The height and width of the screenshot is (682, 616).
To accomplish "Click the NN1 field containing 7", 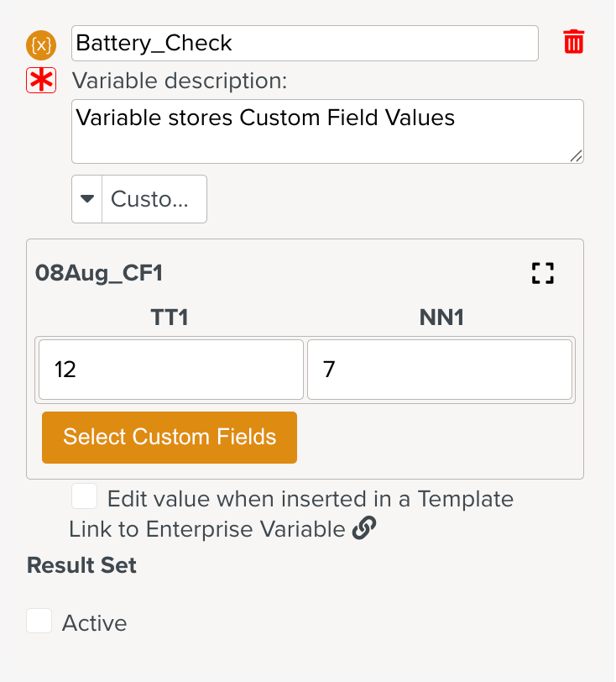I will 440,370.
